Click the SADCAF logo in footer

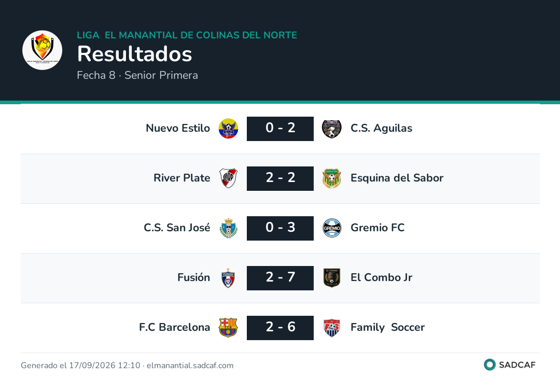point(510,365)
